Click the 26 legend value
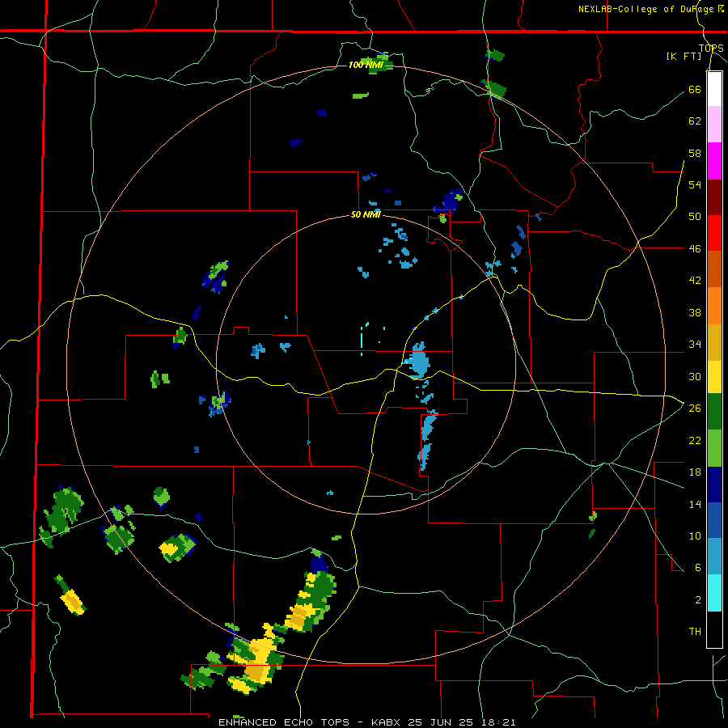This screenshot has height=728, width=728. [695, 408]
